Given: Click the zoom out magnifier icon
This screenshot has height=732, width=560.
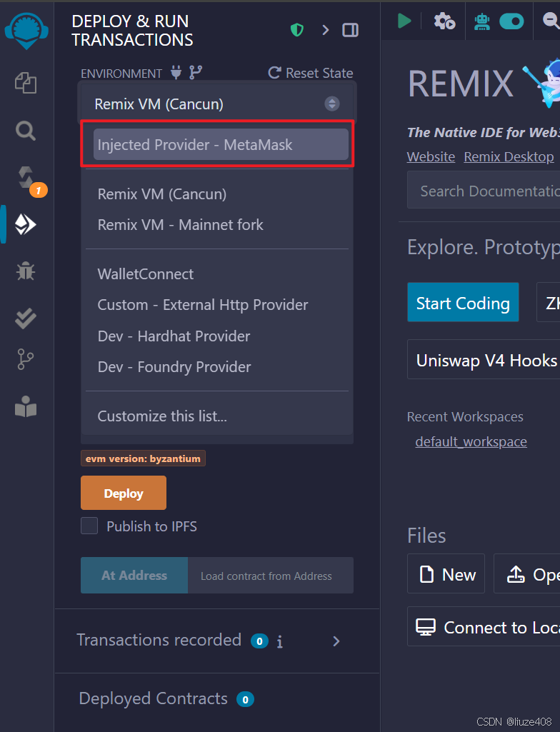Looking at the screenshot, I should (551, 21).
